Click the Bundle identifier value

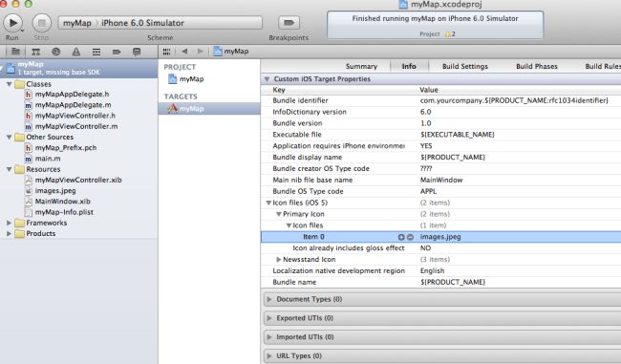514,100
